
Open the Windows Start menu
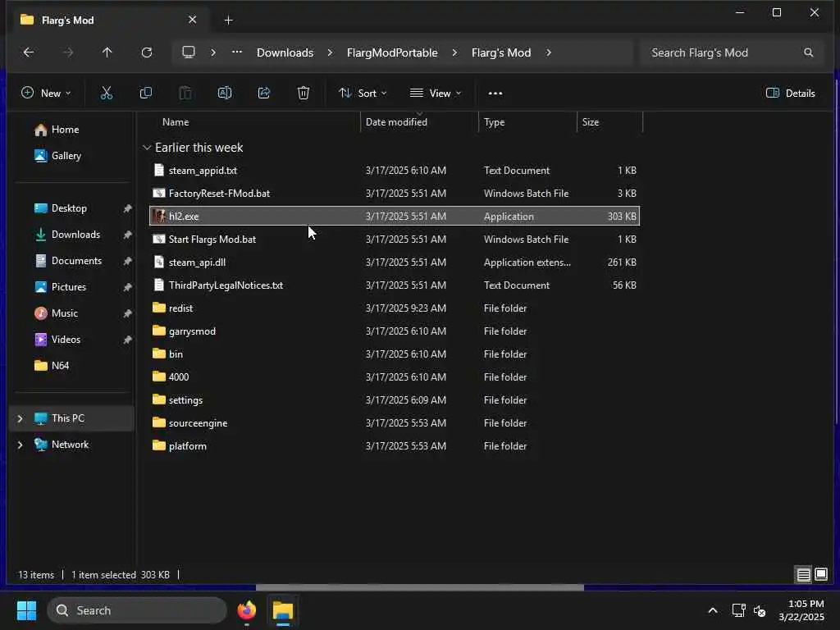27,610
